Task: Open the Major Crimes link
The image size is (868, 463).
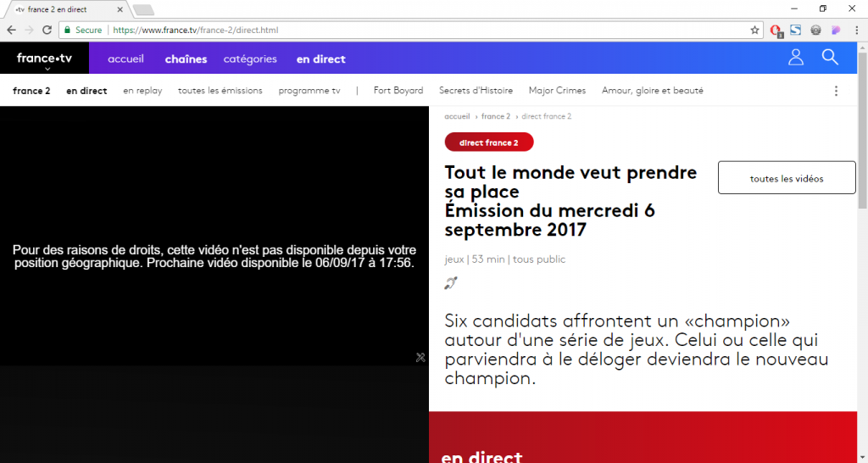Action: pos(558,90)
